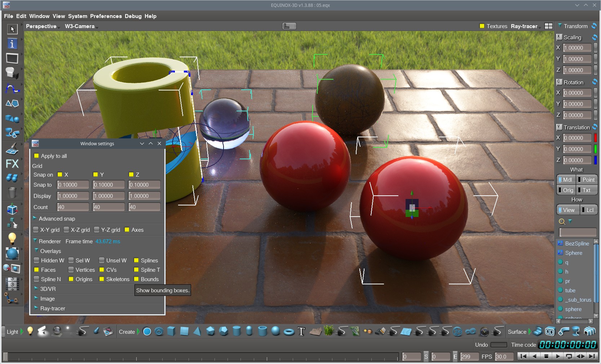Open the FX tools in left toolbar
This screenshot has height=364, width=601.
coord(12,164)
